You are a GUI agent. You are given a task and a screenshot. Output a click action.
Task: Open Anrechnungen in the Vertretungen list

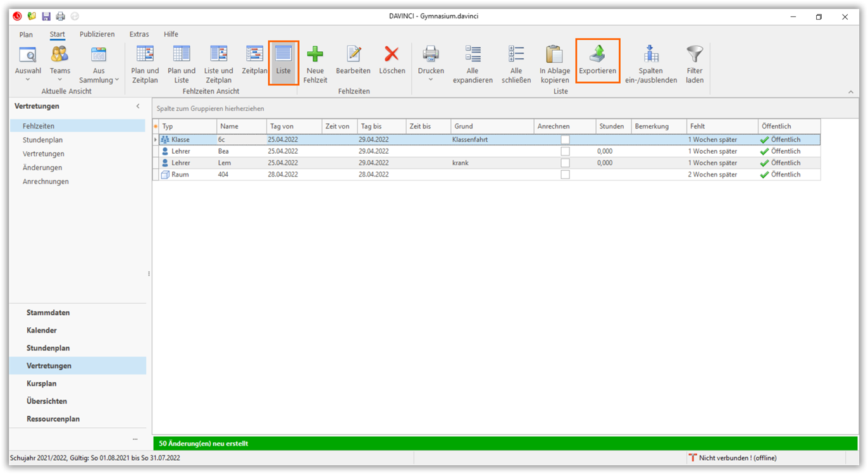[x=46, y=182]
